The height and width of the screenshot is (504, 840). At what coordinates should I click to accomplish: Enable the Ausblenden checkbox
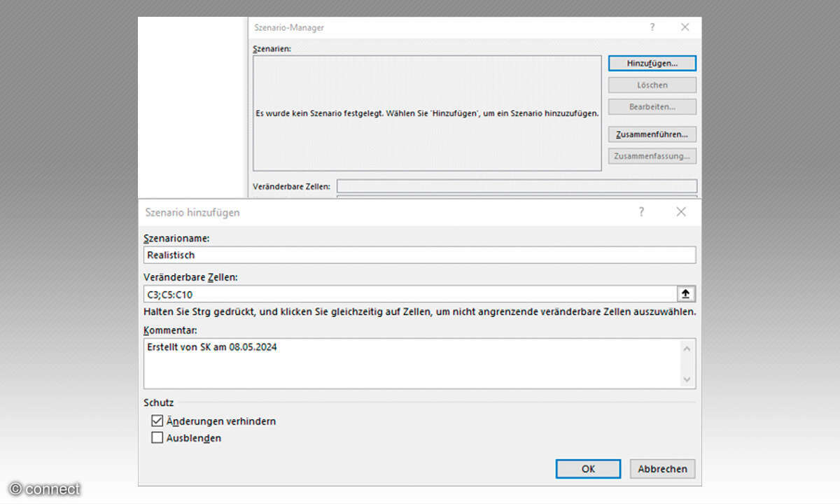157,438
